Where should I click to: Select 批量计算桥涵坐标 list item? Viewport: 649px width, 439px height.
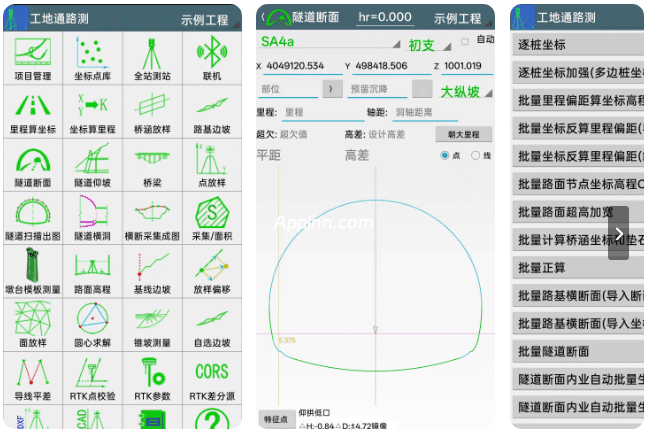tap(578, 240)
